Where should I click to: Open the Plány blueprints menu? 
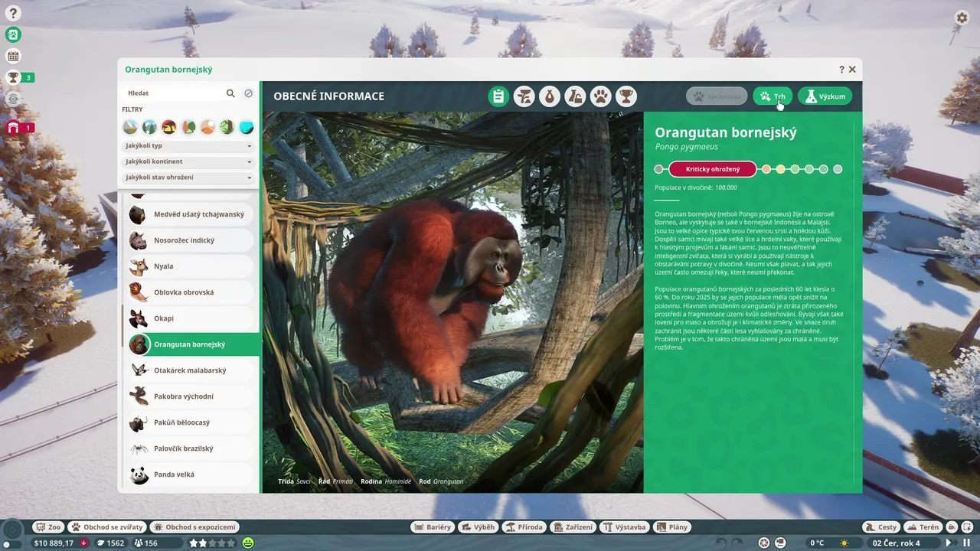point(672,527)
